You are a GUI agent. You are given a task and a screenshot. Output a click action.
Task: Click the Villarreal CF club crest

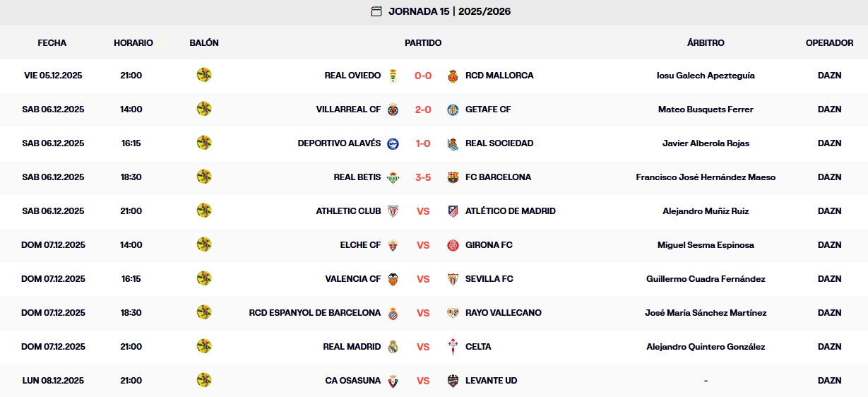(x=393, y=109)
